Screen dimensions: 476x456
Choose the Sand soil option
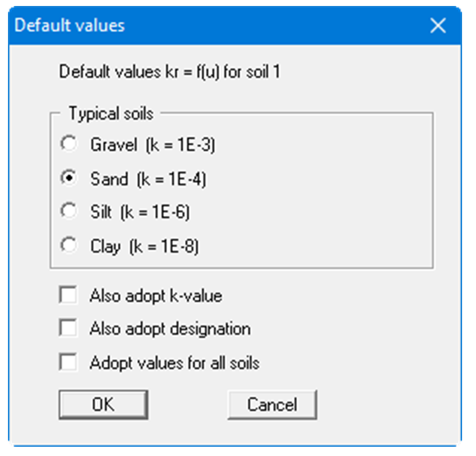click(x=68, y=178)
